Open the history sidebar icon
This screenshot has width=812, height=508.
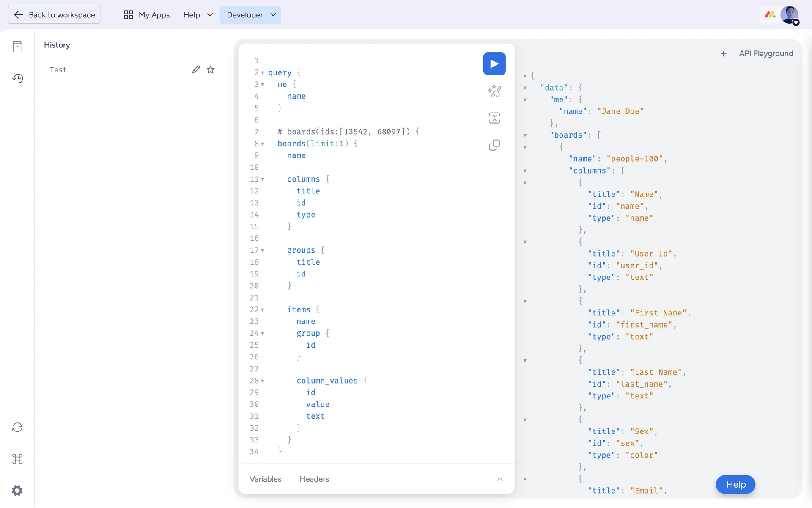[17, 78]
